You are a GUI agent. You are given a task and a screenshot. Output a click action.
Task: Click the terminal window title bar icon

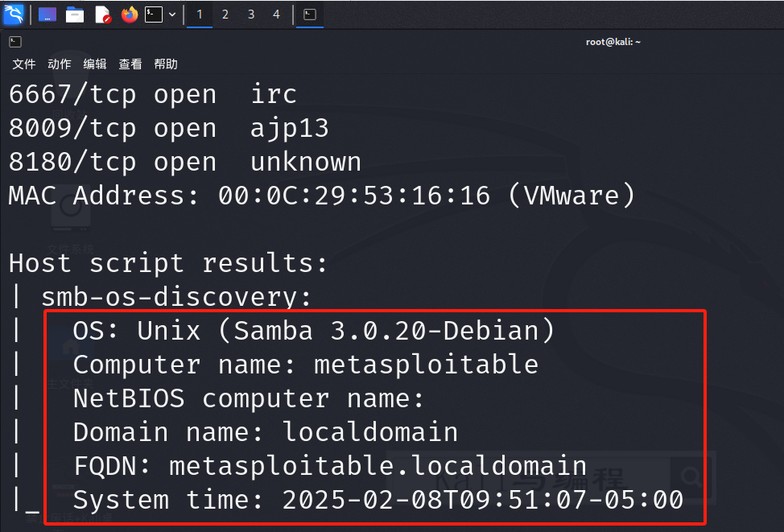15,42
